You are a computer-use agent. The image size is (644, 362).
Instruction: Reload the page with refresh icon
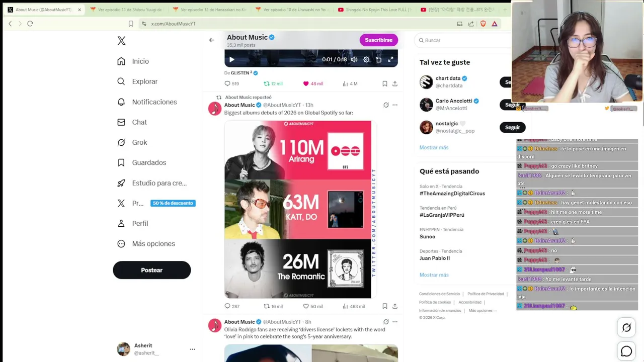coord(30,24)
